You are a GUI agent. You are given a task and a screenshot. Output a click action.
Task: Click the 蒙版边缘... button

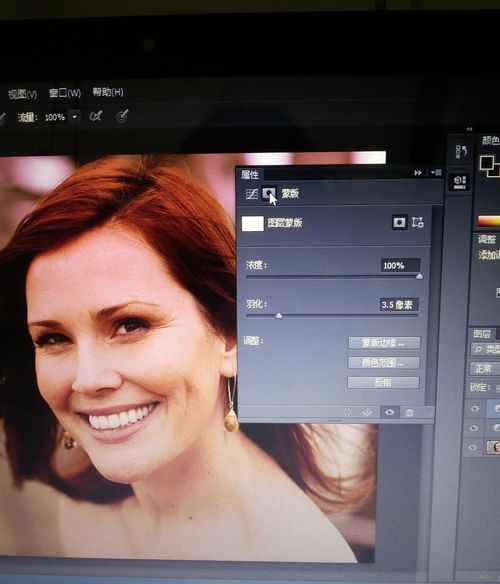coord(384,343)
